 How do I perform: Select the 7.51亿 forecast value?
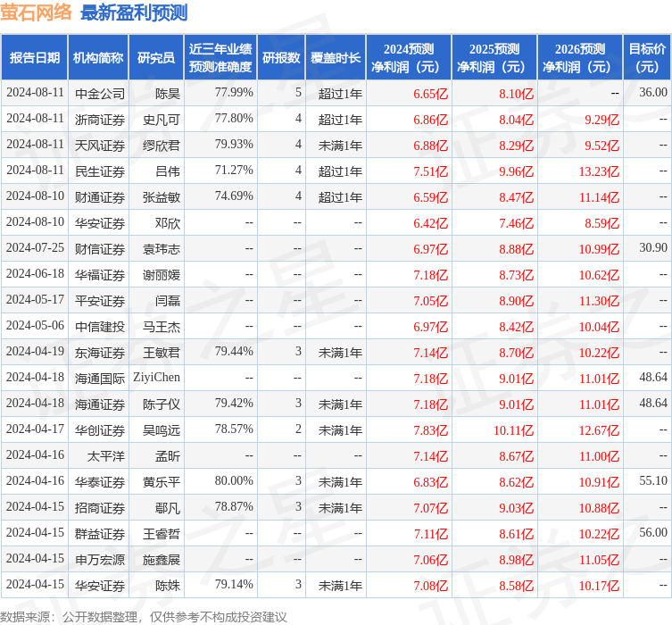click(x=431, y=171)
